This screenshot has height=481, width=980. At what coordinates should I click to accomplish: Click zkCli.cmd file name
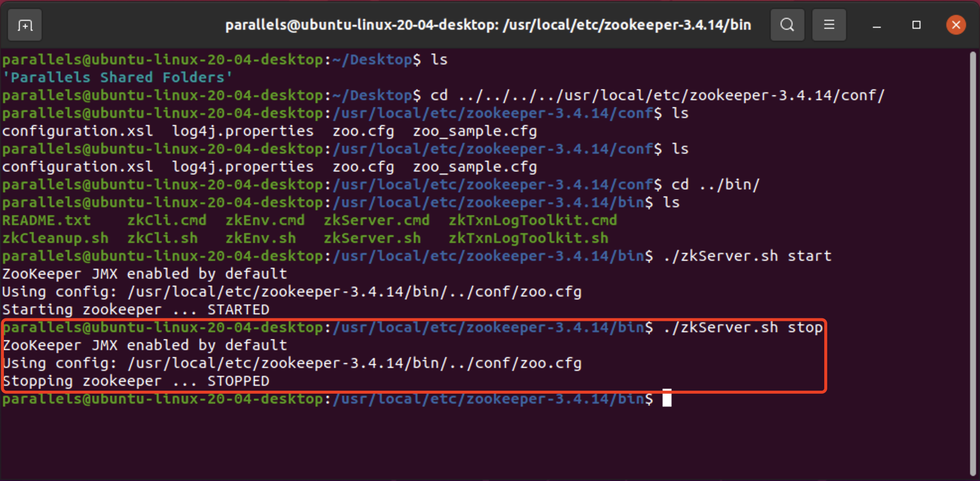point(167,220)
